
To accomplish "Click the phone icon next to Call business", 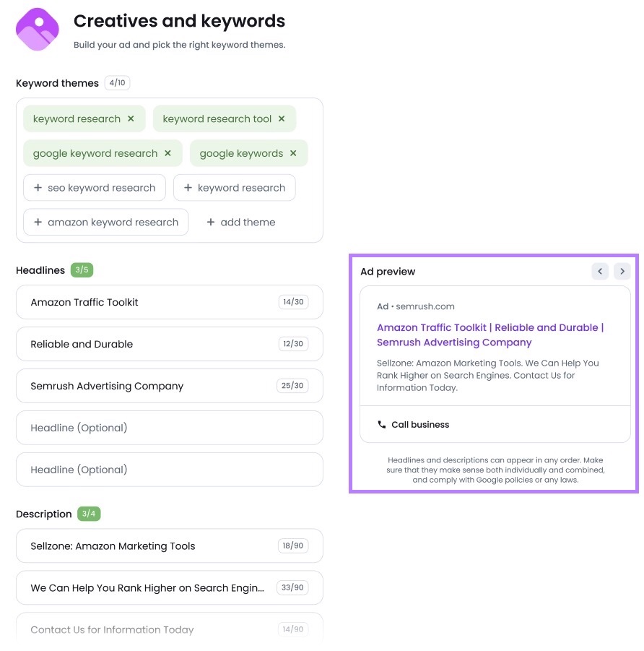I will pyautogui.click(x=381, y=425).
